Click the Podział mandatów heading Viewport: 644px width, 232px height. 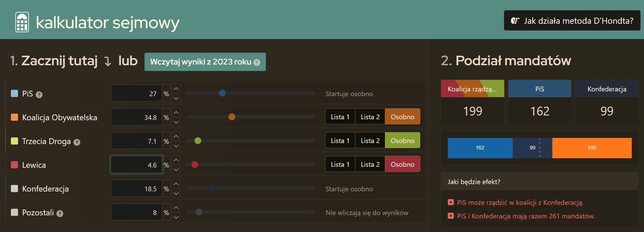(513, 61)
